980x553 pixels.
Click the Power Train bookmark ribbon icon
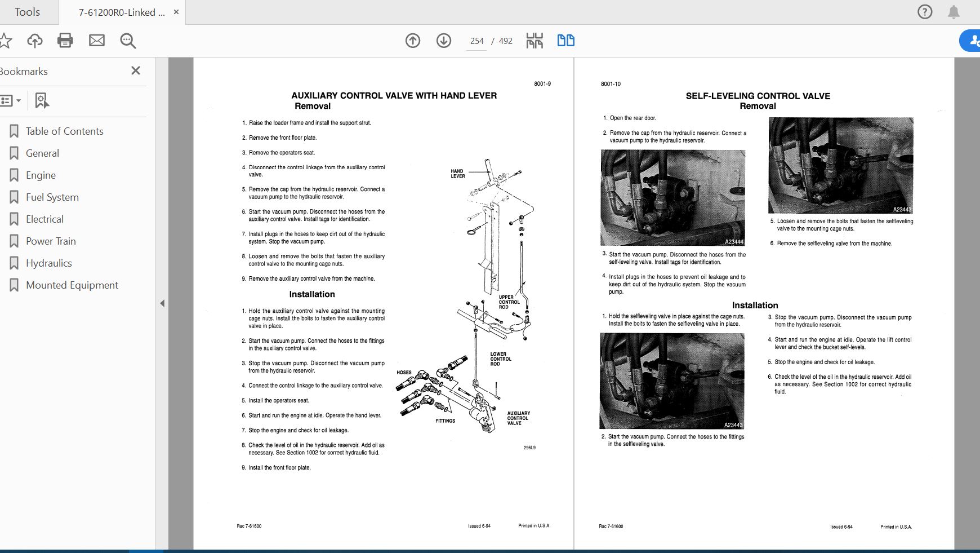(14, 241)
